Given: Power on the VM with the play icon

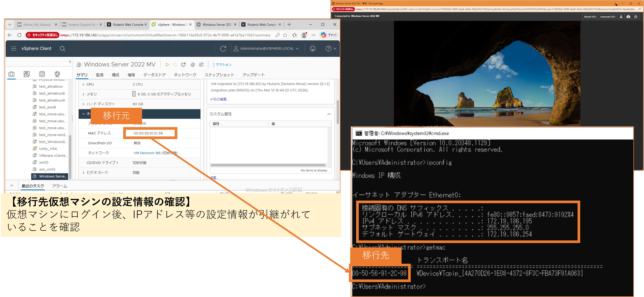Looking at the screenshot, I should pos(167,64).
